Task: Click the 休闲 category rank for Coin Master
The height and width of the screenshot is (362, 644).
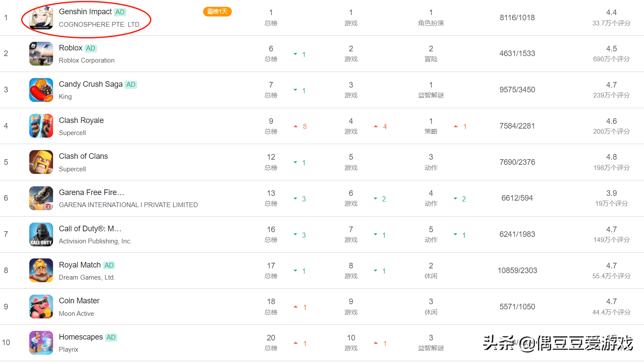Action: (x=431, y=307)
